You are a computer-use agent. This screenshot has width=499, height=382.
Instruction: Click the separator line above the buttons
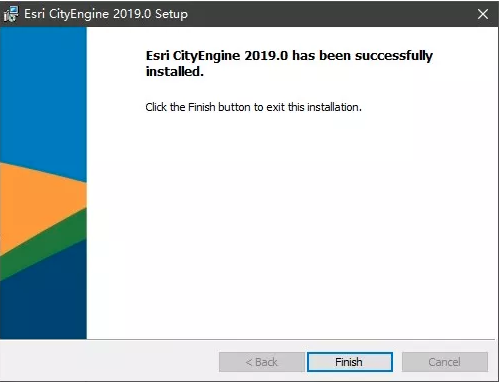pyautogui.click(x=247, y=340)
